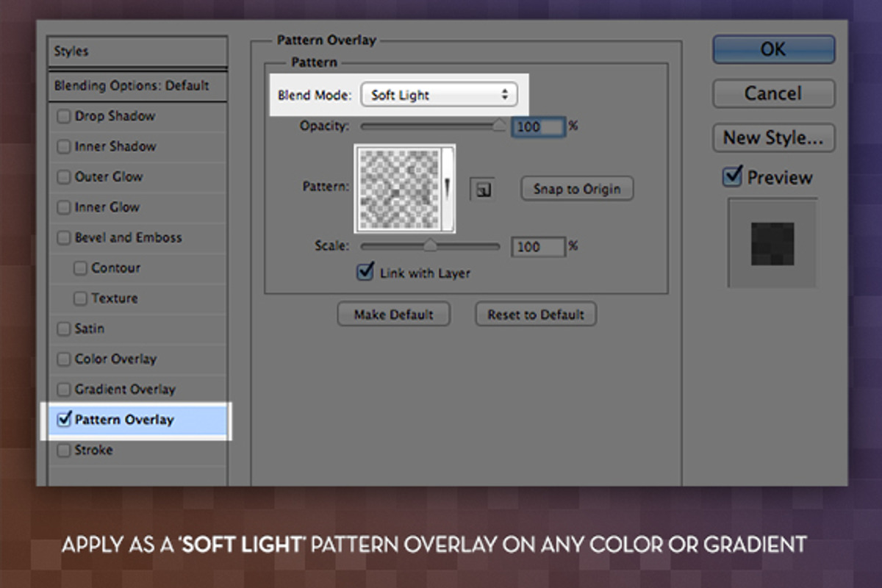Open the Stroke settings label
The width and height of the screenshot is (882, 588).
(x=94, y=450)
